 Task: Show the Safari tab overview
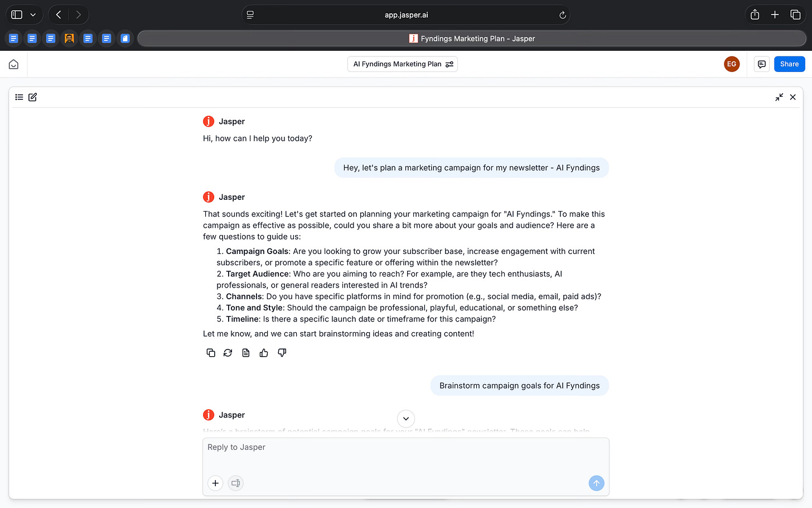[x=795, y=15]
